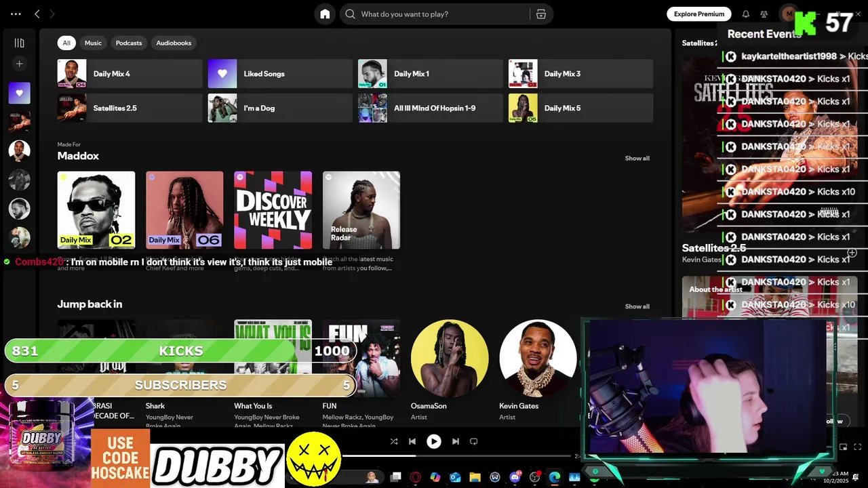Open Task View on the taskbar

point(396,477)
